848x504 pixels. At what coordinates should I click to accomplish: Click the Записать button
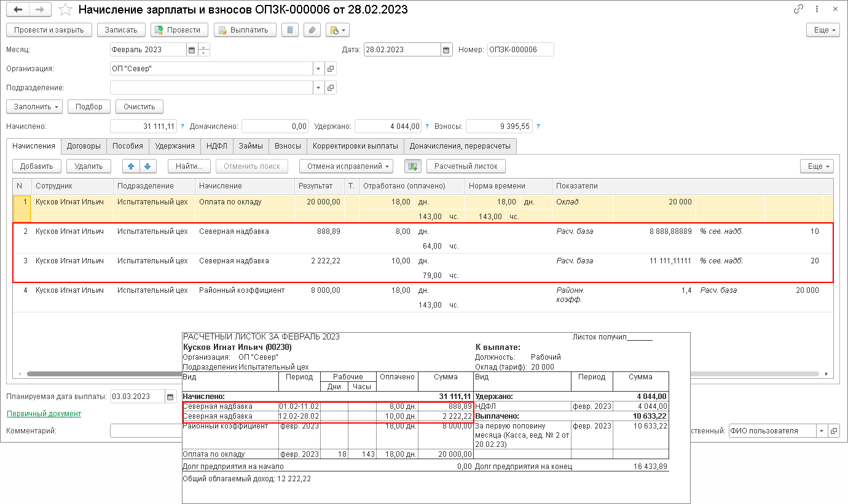(x=121, y=30)
